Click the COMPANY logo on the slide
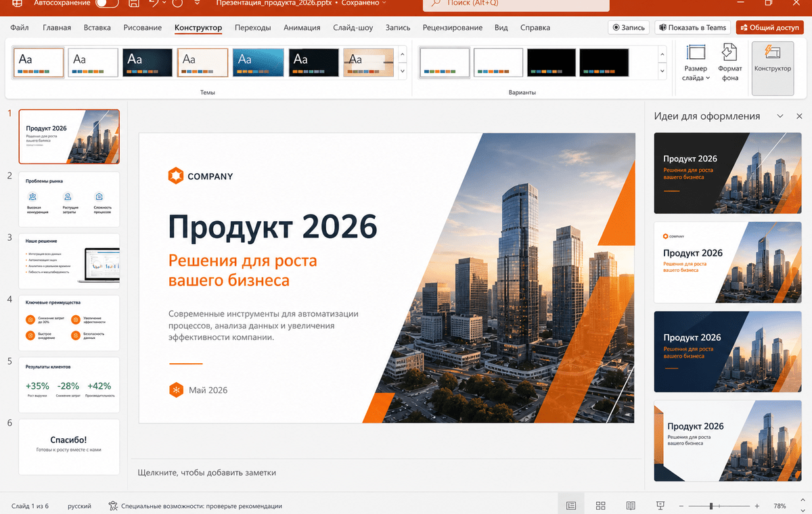The height and width of the screenshot is (514, 812). (200, 176)
